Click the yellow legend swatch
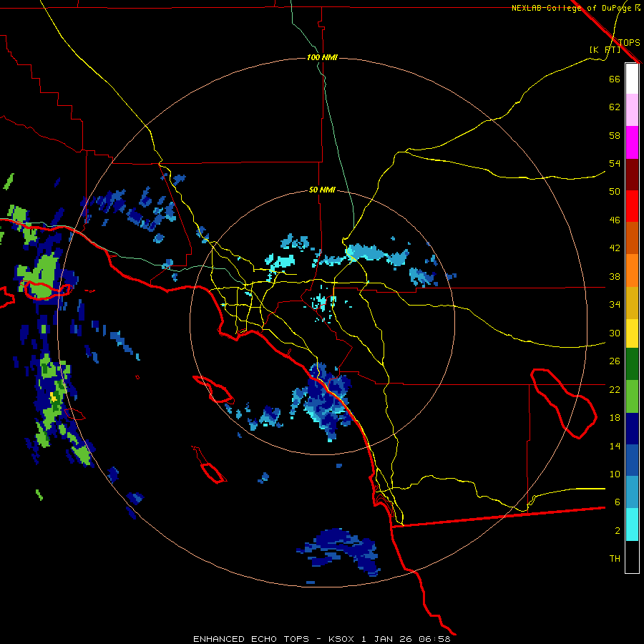The width and height of the screenshot is (644, 644). point(632,333)
